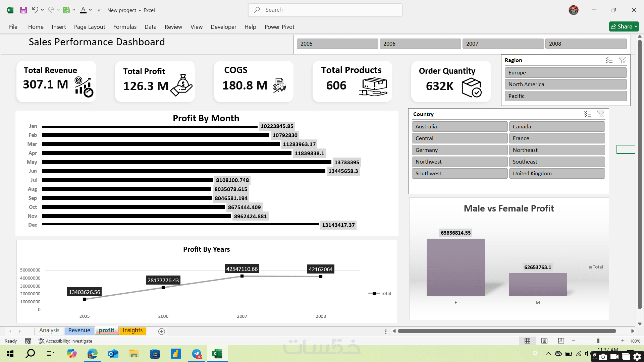Select the United Kingdom country slicer

tap(557, 173)
